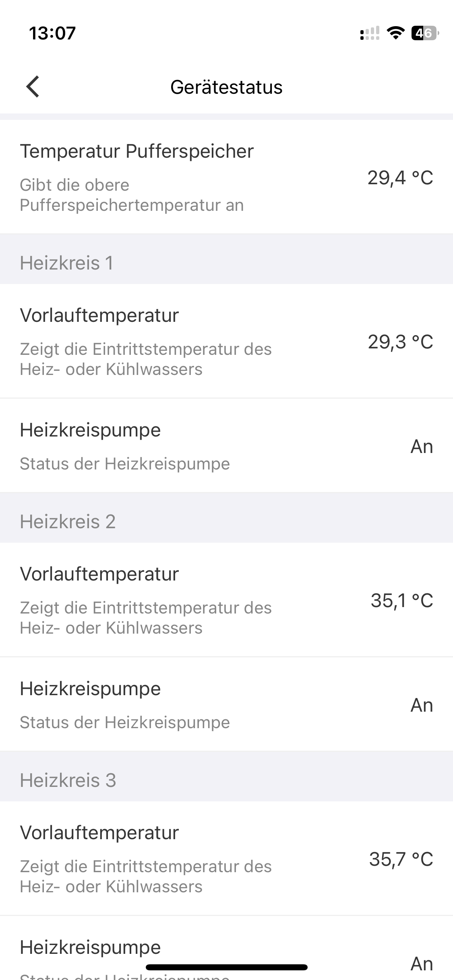Tap the home indicator bar
This screenshot has height=980, width=453.
[226, 967]
